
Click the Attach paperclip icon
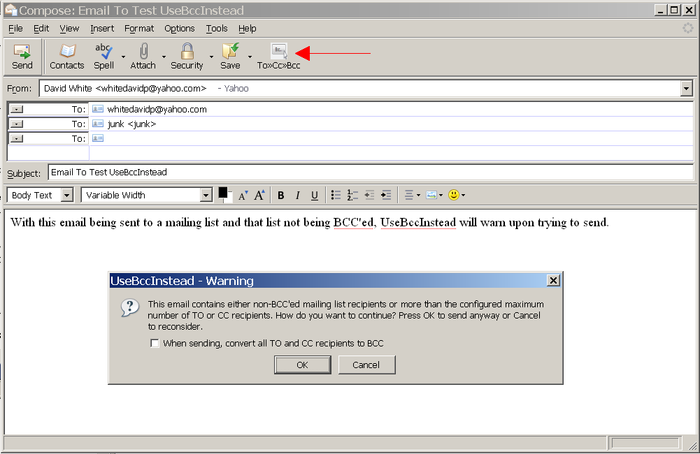coord(143,56)
